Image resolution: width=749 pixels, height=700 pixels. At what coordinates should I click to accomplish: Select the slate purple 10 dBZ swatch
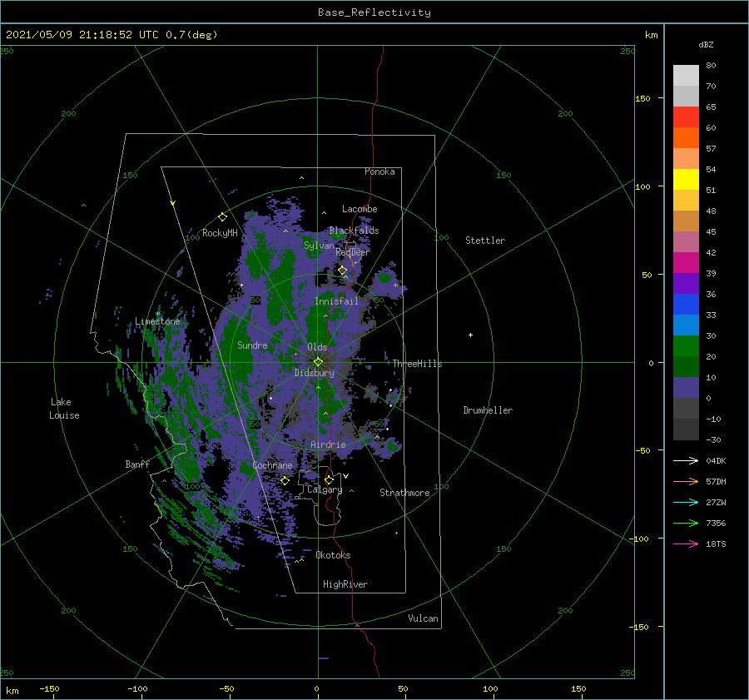(x=686, y=388)
